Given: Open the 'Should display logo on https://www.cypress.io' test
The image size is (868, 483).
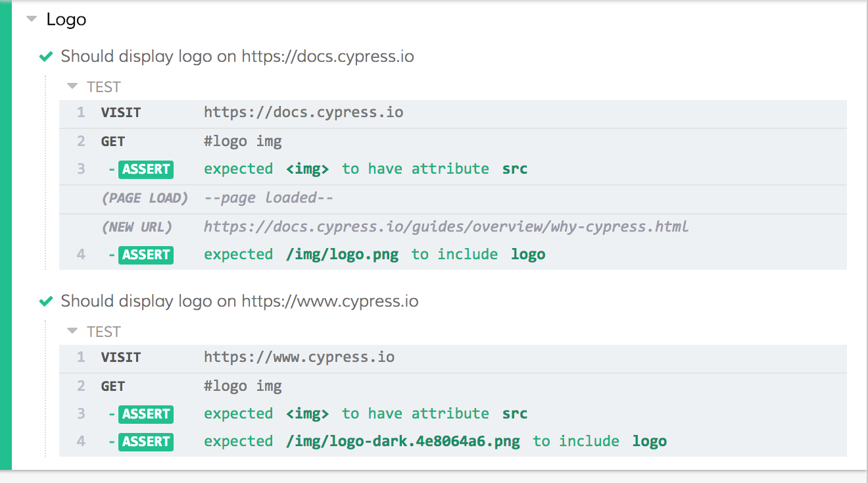Looking at the screenshot, I should point(239,301).
